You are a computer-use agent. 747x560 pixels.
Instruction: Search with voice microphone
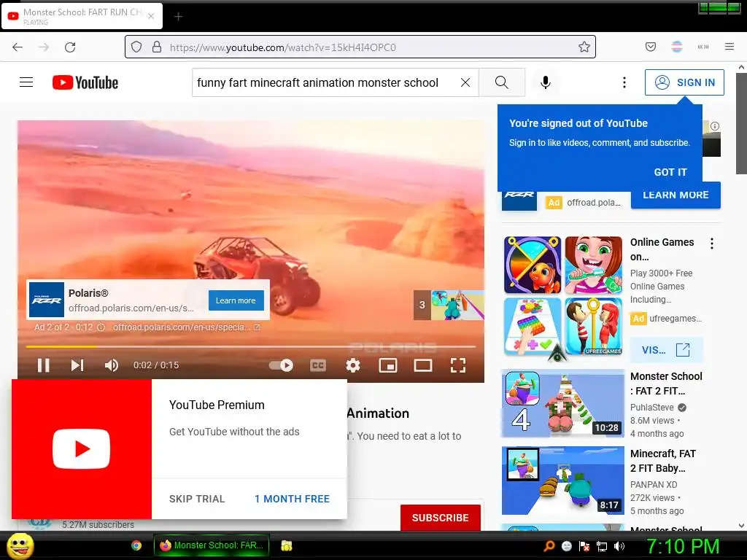point(546,82)
